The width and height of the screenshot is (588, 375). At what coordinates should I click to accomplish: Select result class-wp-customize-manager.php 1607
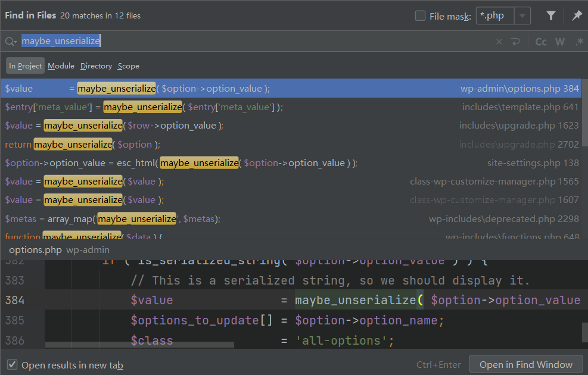coord(291,200)
